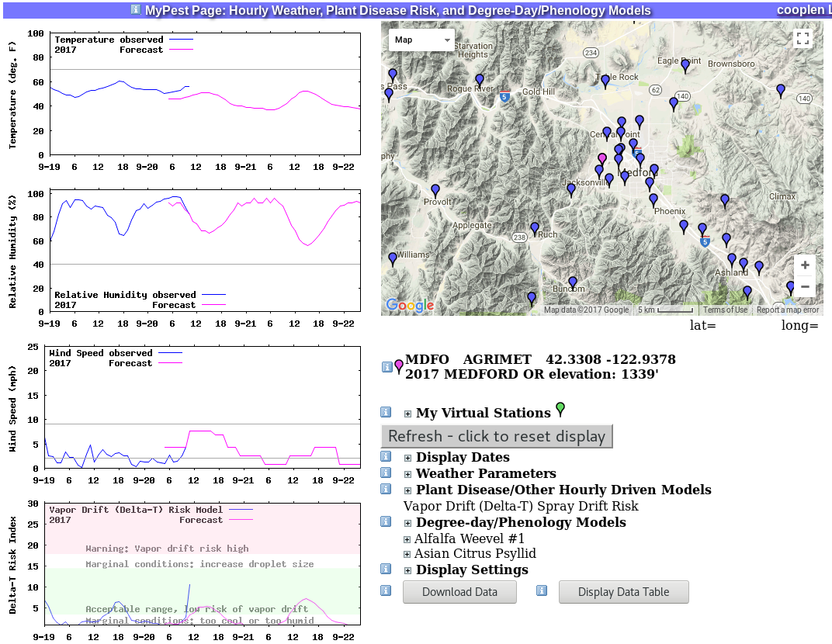Click the Vapor Drift (Delta-T) Spray Drift Risk text
This screenshot has height=644, width=832.
521,506
